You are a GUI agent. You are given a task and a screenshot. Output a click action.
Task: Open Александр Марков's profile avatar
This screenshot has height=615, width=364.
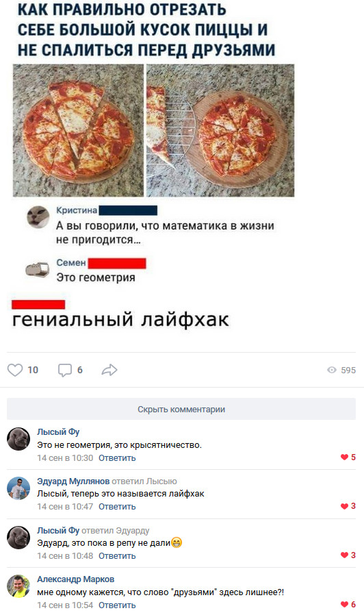click(x=18, y=586)
